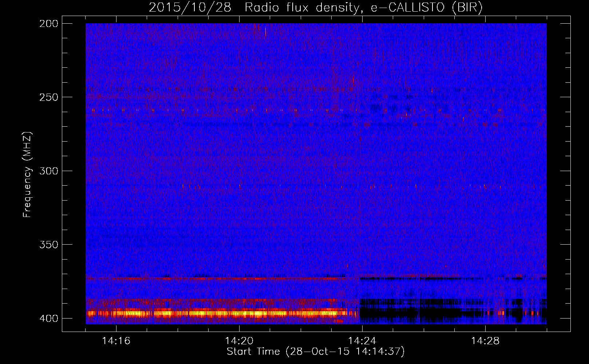Click the thin red band near 375 MHz
Screen dimensions: 589x364
[215, 278]
